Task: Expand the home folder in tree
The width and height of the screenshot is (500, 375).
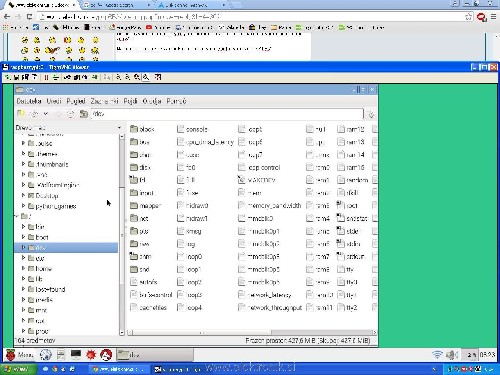Action: click(x=23, y=268)
